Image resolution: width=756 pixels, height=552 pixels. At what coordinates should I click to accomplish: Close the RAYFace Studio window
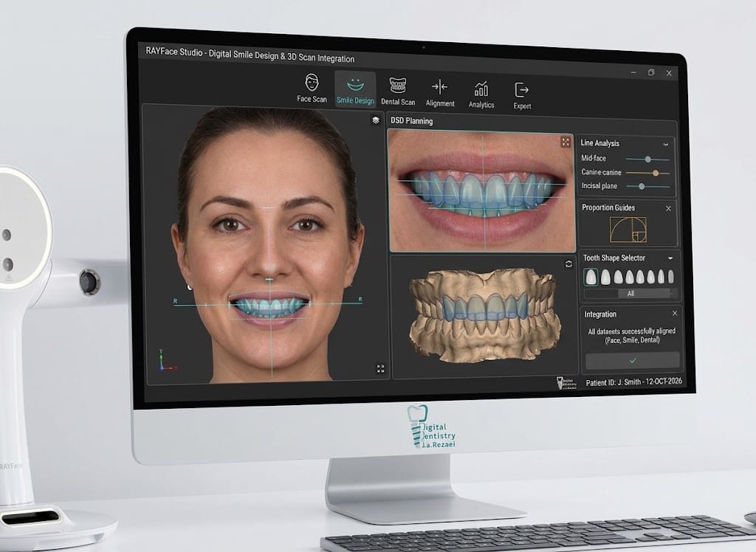pyautogui.click(x=669, y=73)
